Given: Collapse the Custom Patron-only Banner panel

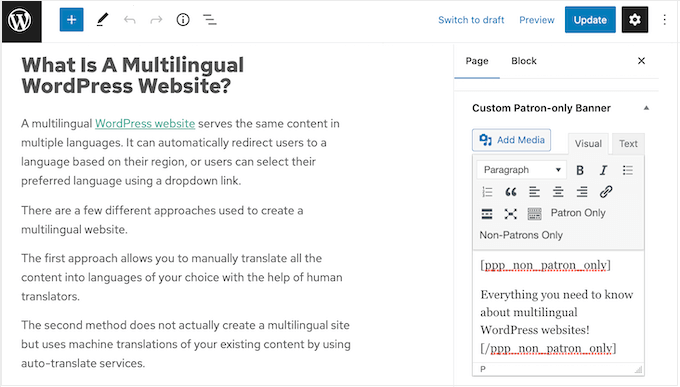Looking at the screenshot, I should pyautogui.click(x=646, y=108).
